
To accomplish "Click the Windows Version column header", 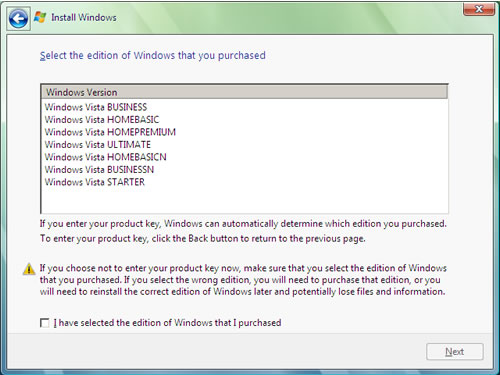I will point(244,92).
